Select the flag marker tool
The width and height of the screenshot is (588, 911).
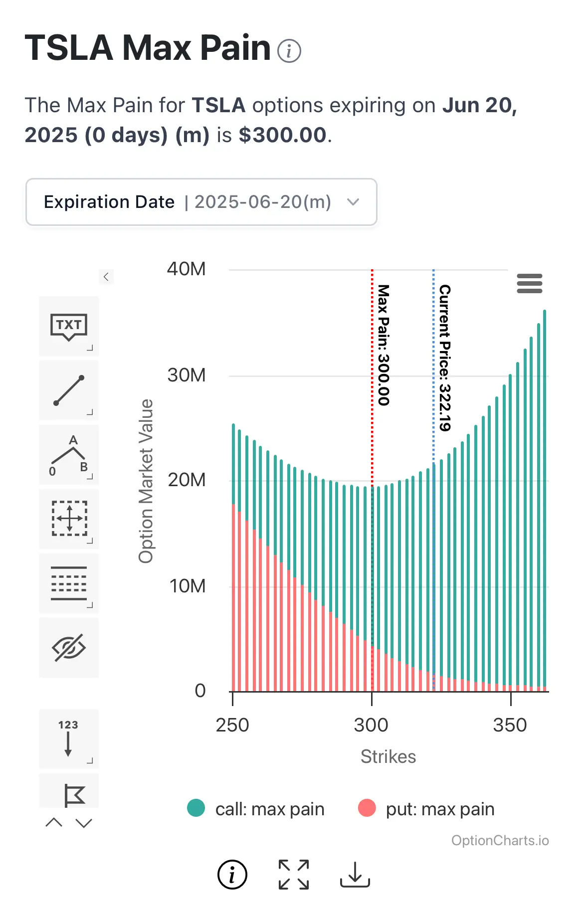point(69,791)
